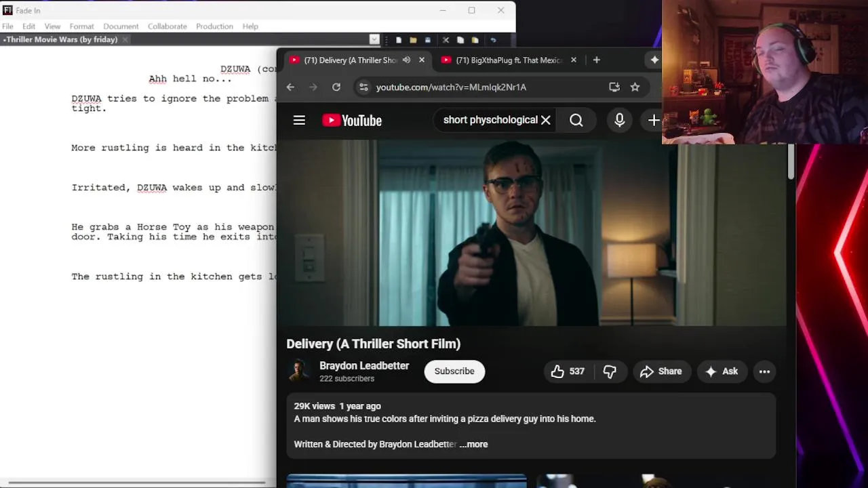This screenshot has height=488, width=868.
Task: Click the install app icon in address bar
Action: 614,87
